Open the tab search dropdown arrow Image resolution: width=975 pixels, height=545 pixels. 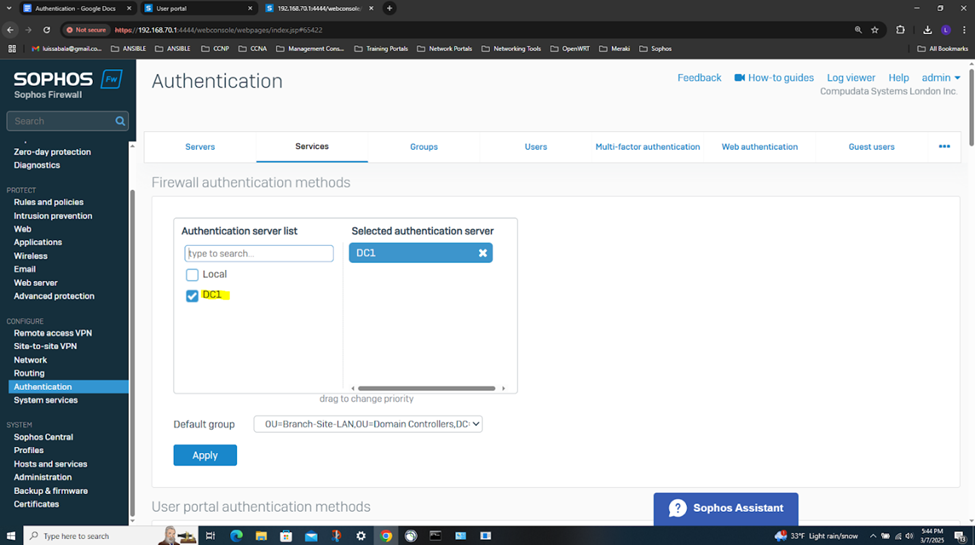tap(9, 8)
